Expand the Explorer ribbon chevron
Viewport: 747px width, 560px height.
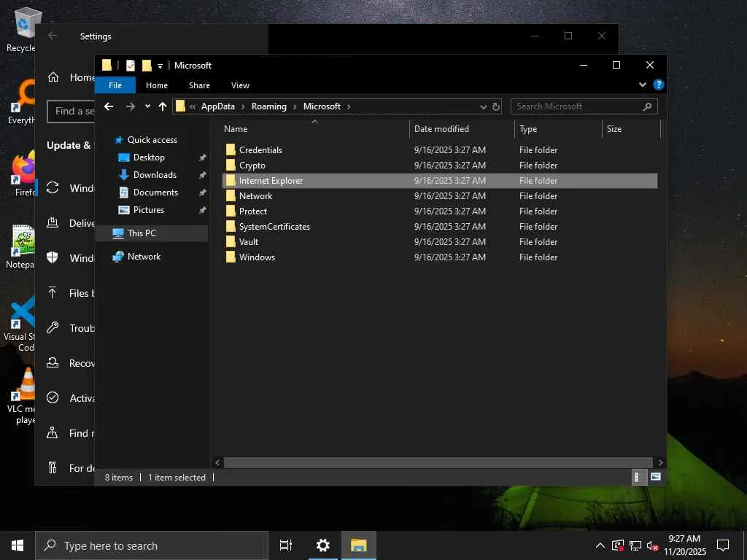642,85
